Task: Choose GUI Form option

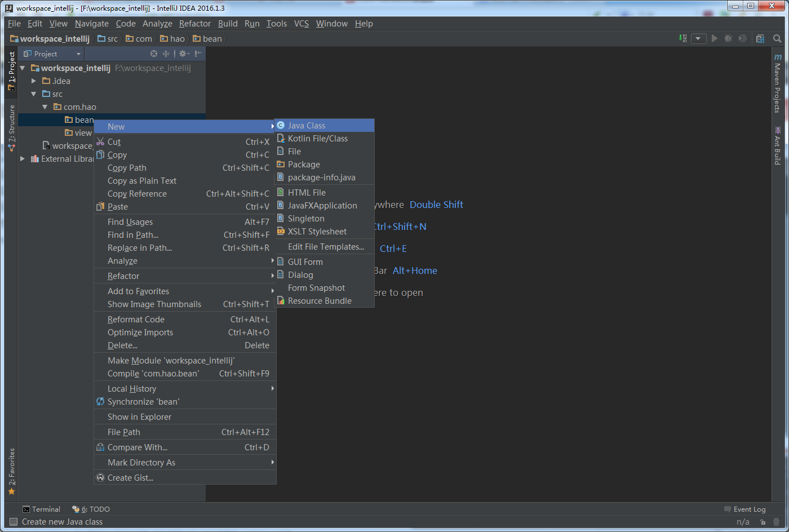Action: point(325,262)
